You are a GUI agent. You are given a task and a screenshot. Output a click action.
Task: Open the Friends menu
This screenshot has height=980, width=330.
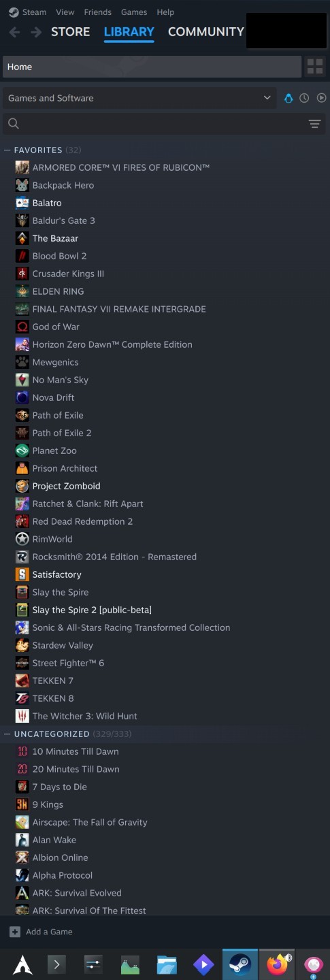coord(97,12)
